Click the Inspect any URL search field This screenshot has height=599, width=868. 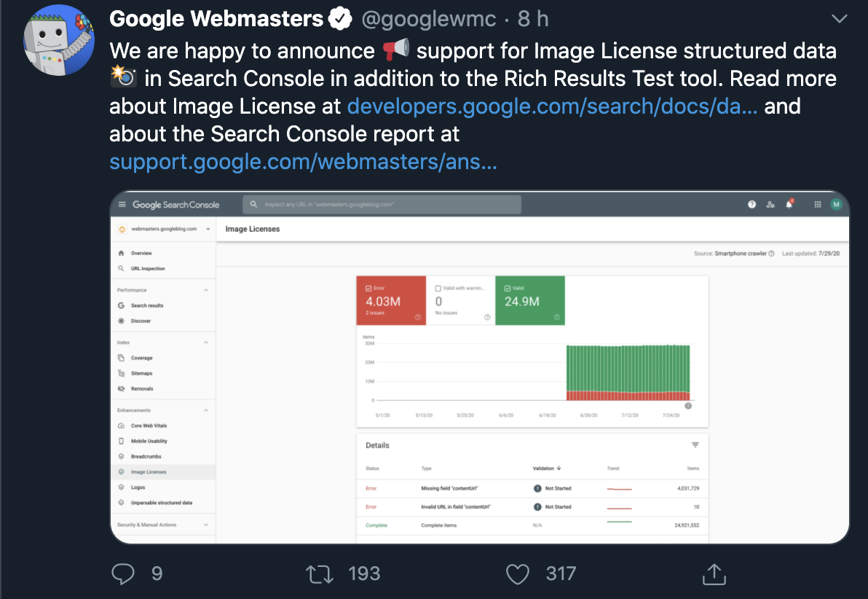coord(382,205)
